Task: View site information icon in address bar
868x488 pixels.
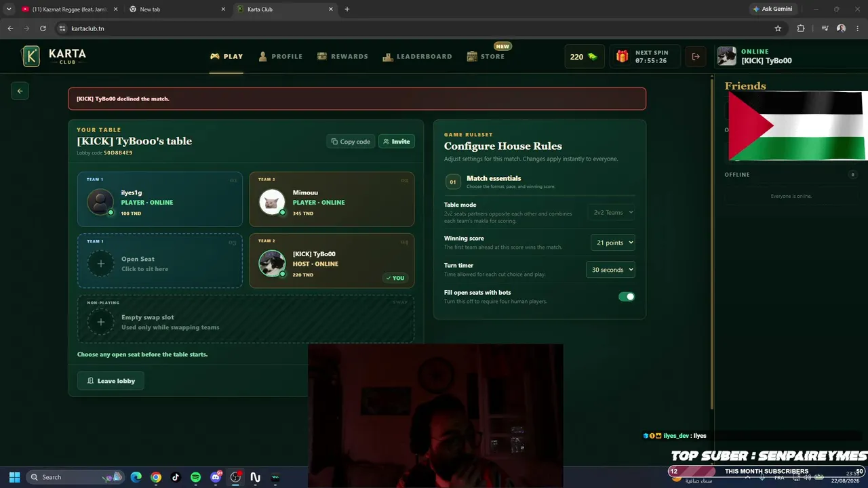Action: 62,28
